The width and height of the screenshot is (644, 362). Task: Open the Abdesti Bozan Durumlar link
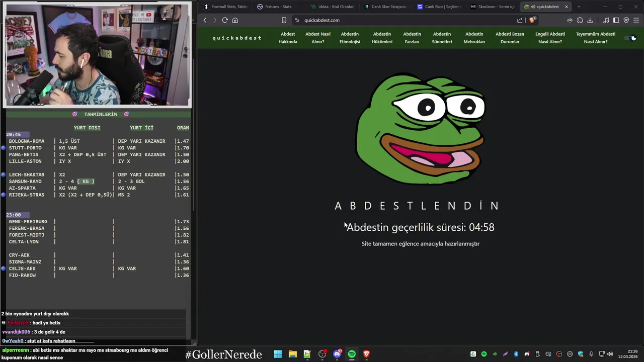point(510,38)
